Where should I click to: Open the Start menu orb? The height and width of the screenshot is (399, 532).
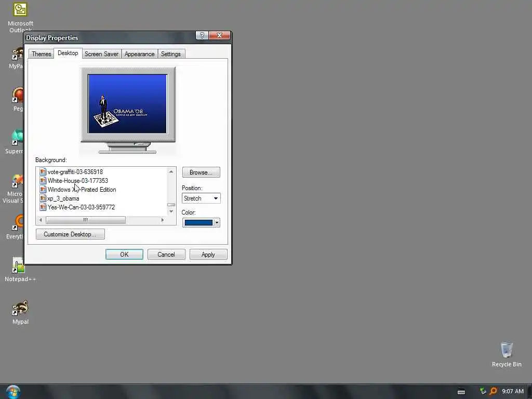click(13, 392)
